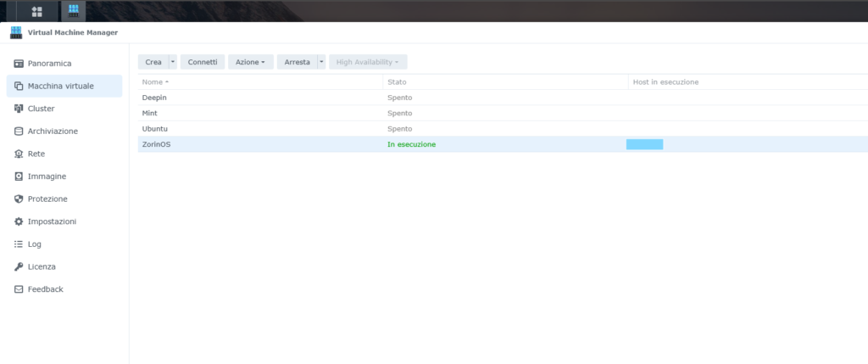Click the Connetti button
868x364 pixels.
coord(203,62)
